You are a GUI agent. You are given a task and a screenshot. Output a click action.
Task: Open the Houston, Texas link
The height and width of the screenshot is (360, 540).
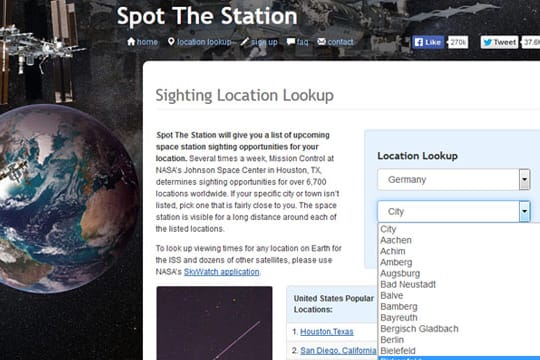pos(327,332)
